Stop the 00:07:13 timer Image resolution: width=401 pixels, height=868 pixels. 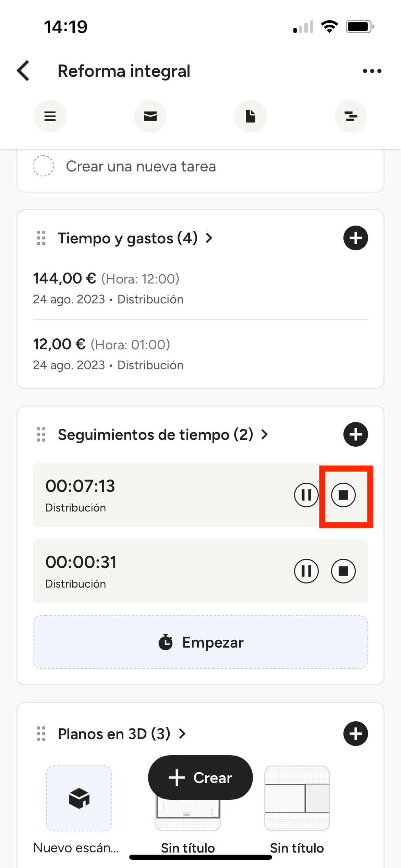343,495
